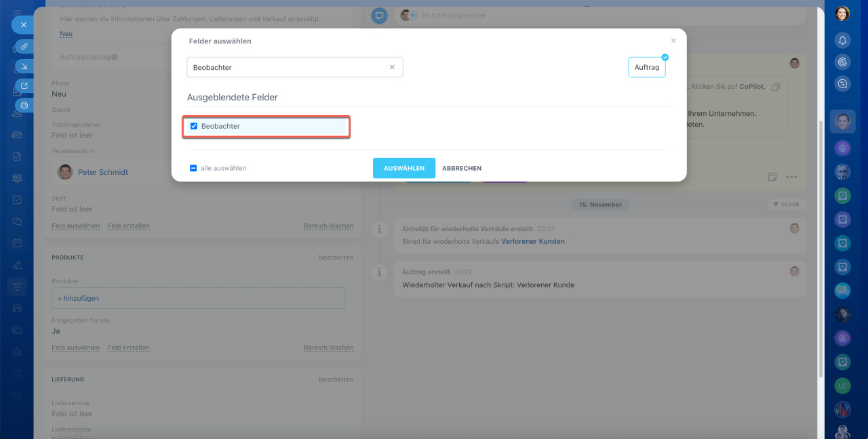This screenshot has height=439, width=868.
Task: Click 'Feld auswählen' under the Stoff field
Action: [76, 226]
